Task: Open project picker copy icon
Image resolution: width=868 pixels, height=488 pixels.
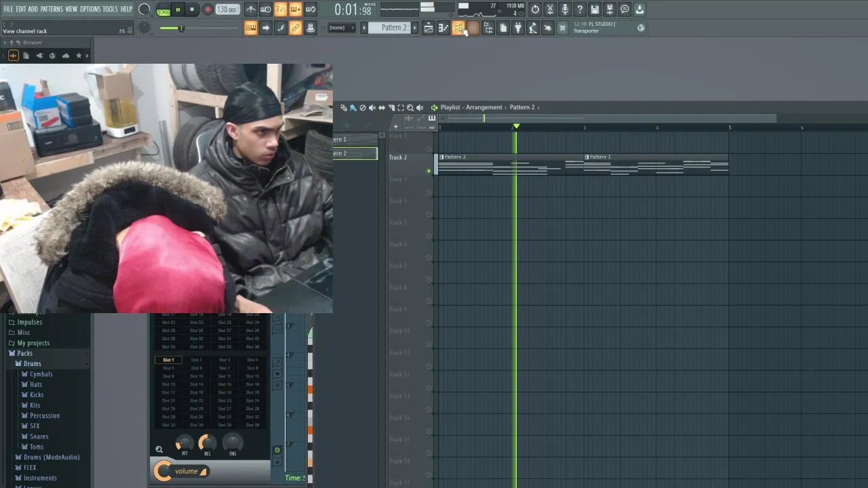Action: pos(503,28)
